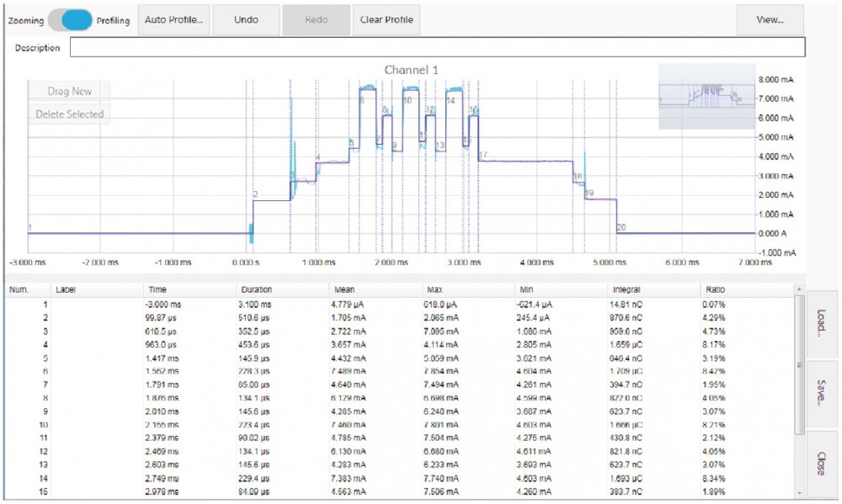Load a saved profile with Load...
Viewport: 842px width, 504px height.
point(822,323)
